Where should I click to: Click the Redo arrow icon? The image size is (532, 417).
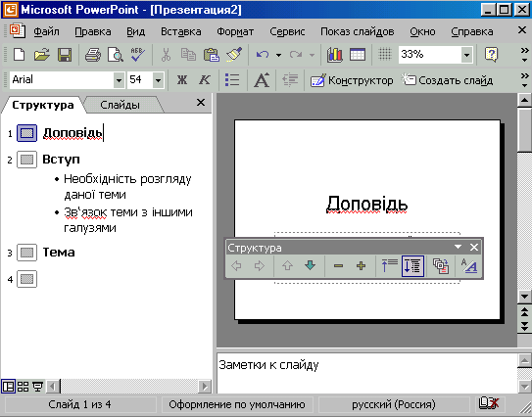(x=296, y=54)
